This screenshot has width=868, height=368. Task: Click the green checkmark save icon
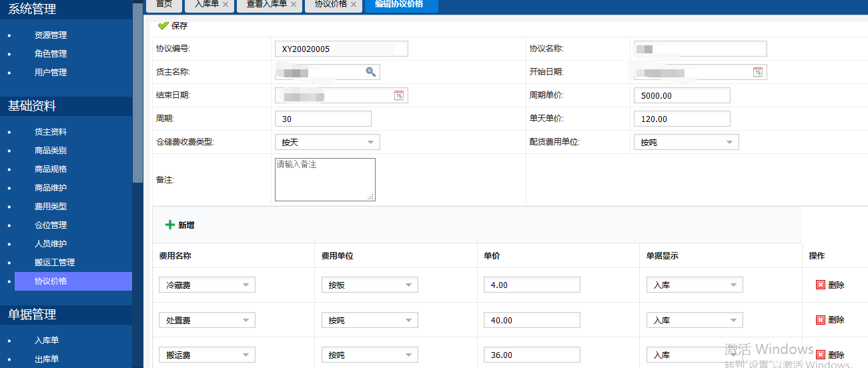[163, 26]
